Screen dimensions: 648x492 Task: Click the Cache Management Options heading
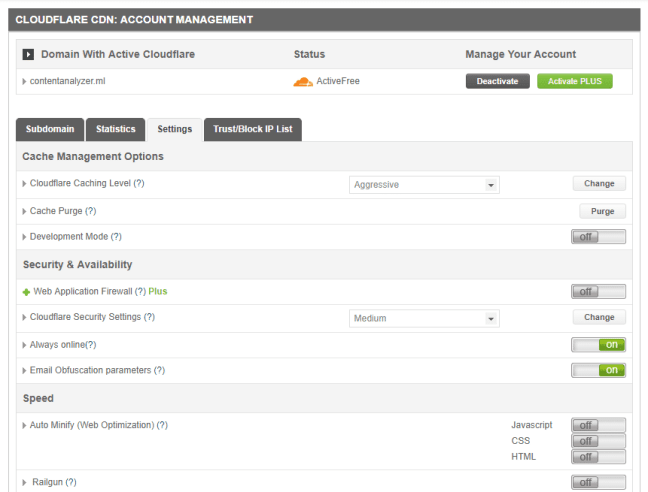click(93, 156)
